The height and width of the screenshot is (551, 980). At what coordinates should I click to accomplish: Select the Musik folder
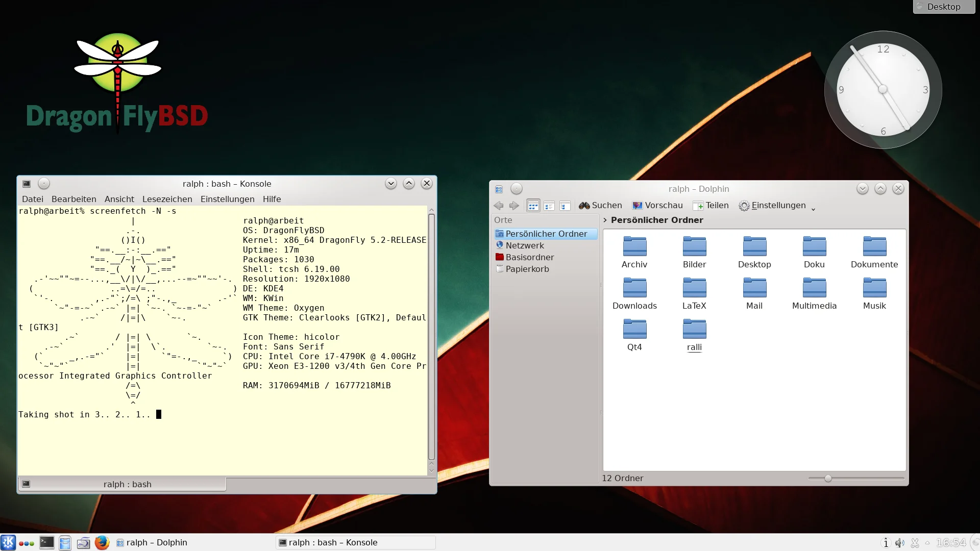click(874, 294)
